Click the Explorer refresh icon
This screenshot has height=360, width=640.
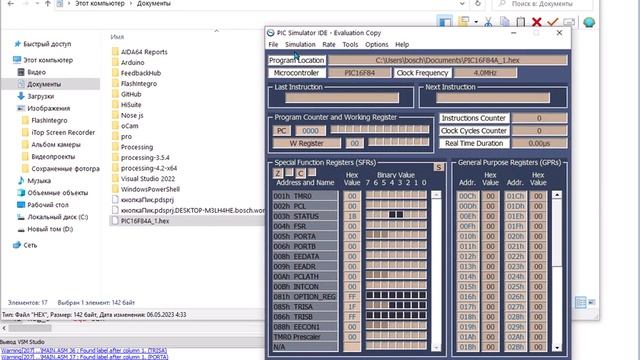(x=478, y=4)
